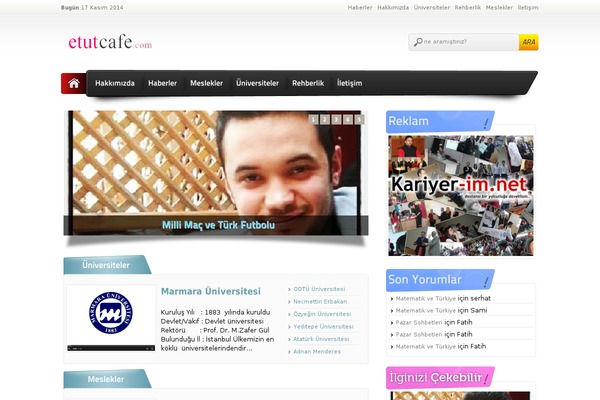
Task: Open the 'Matematik ve Türkiye için serhat' comment
Action: pyautogui.click(x=443, y=298)
